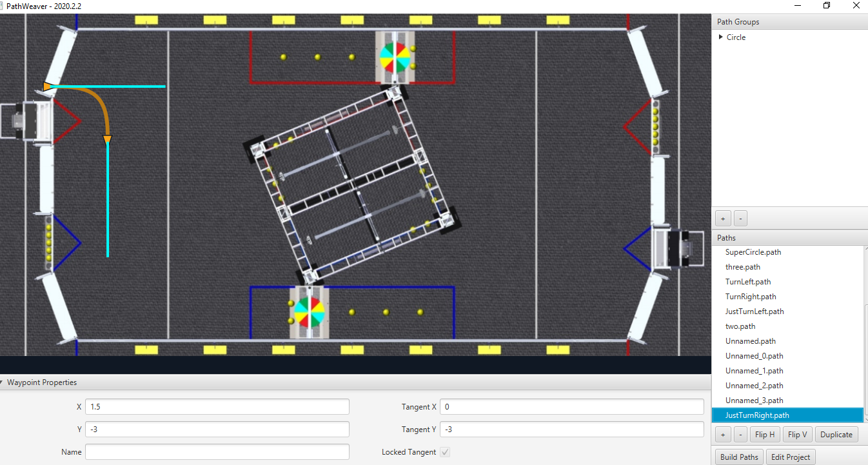Screen dimensions: 868x465
Task: Click the Tangent Y input field
Action: pos(572,430)
